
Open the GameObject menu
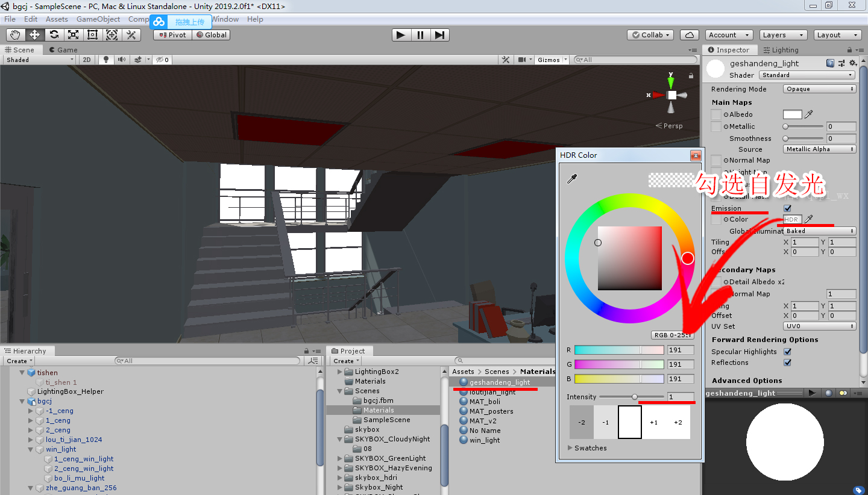click(x=98, y=19)
